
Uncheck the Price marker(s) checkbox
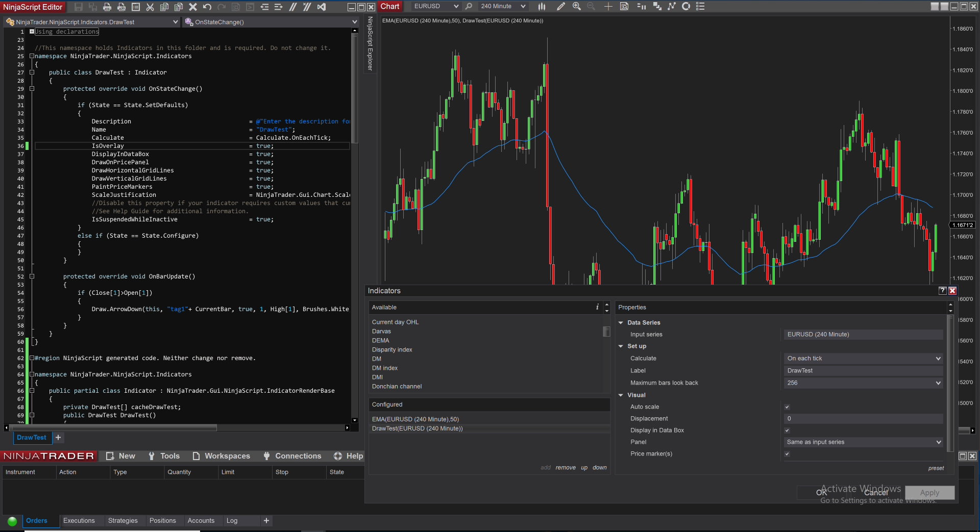787,454
